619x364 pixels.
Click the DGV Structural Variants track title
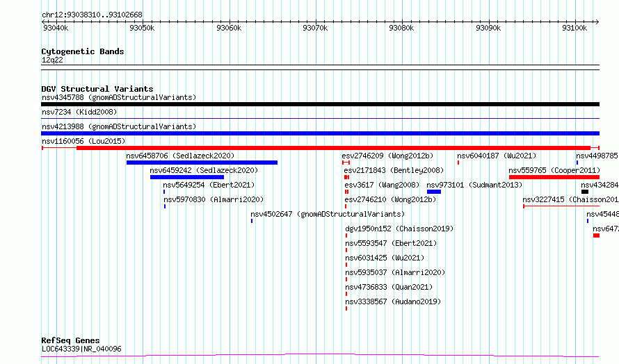tap(97, 89)
